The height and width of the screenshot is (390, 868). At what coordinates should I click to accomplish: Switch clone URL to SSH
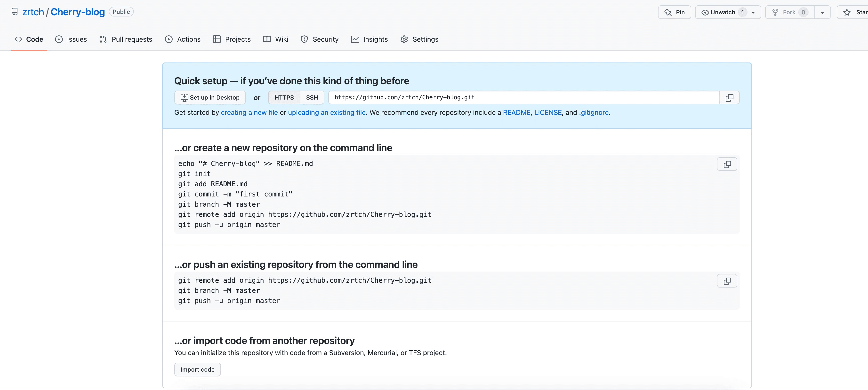312,98
